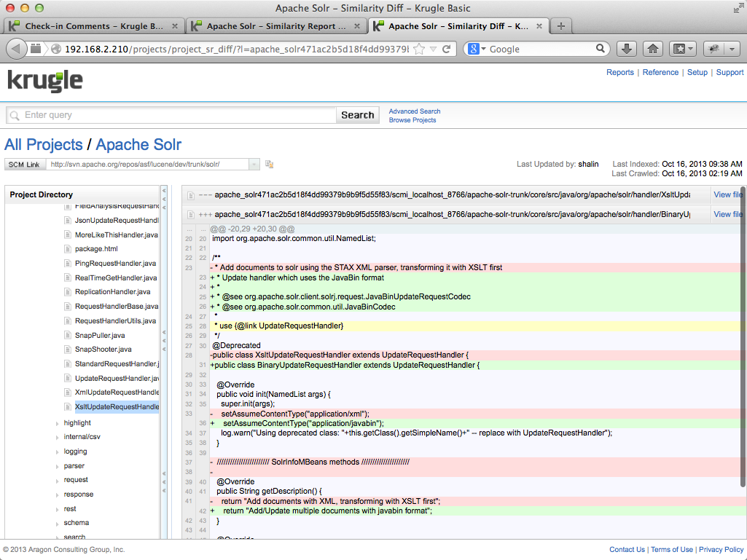Viewport: 747px width, 560px height.
Task: Click the Search button
Action: pos(357,115)
